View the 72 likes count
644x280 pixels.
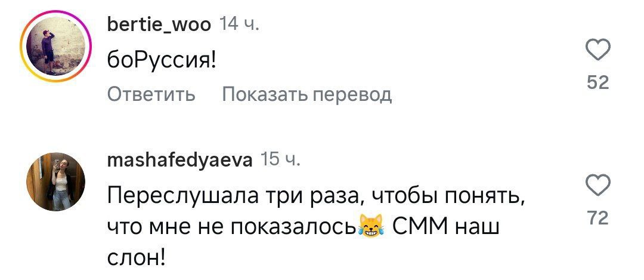pyautogui.click(x=598, y=219)
